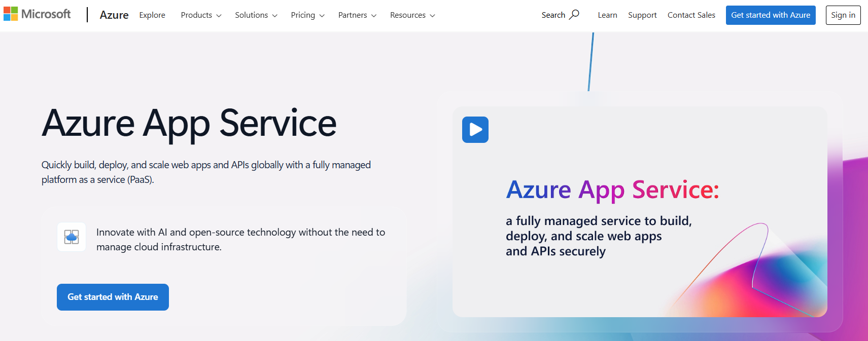The height and width of the screenshot is (341, 868).
Task: Open the Learn link
Action: click(x=607, y=15)
